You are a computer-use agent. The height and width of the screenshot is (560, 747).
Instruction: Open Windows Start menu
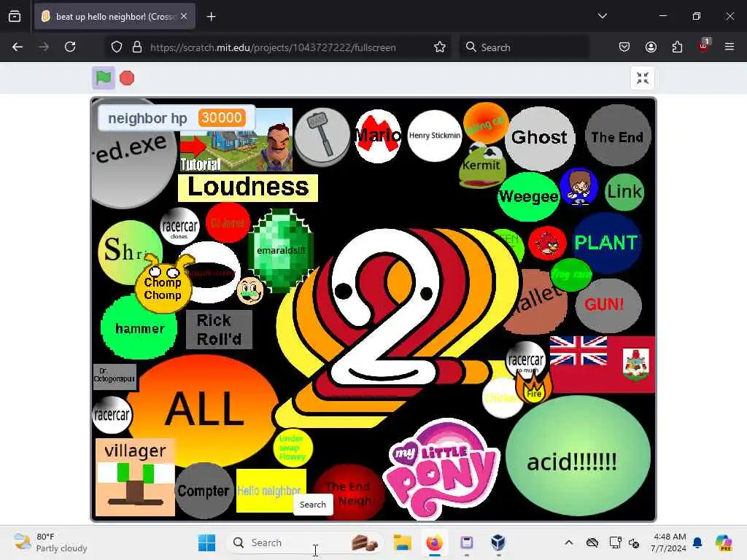(x=206, y=542)
